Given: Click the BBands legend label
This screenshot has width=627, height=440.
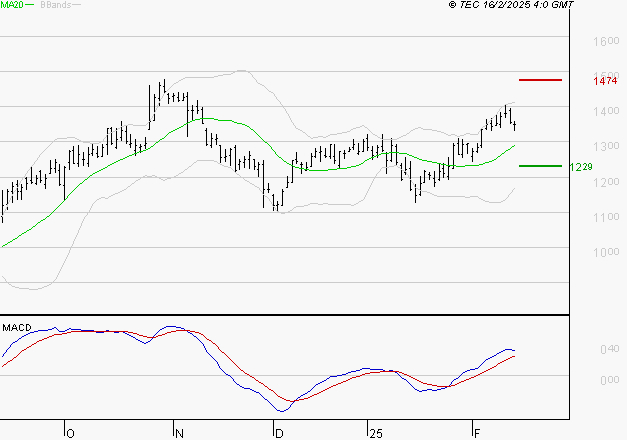Looking at the screenshot, I should coord(56,5).
